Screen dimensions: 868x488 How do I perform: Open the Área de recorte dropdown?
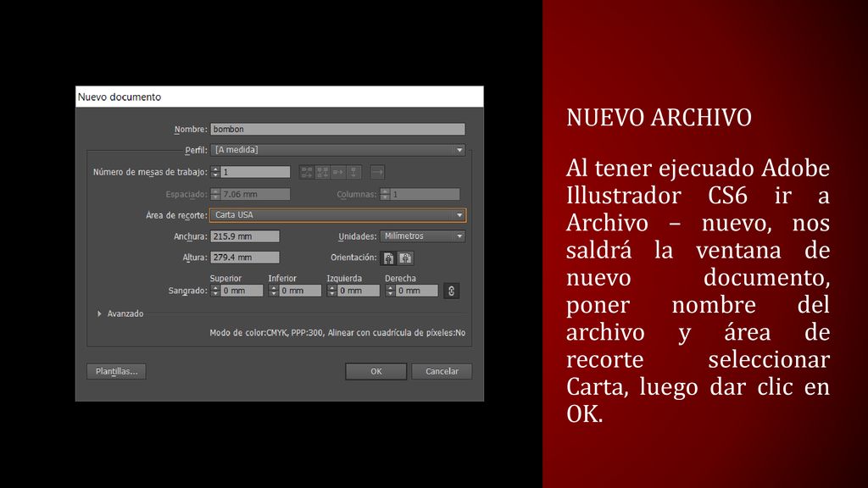click(337, 215)
